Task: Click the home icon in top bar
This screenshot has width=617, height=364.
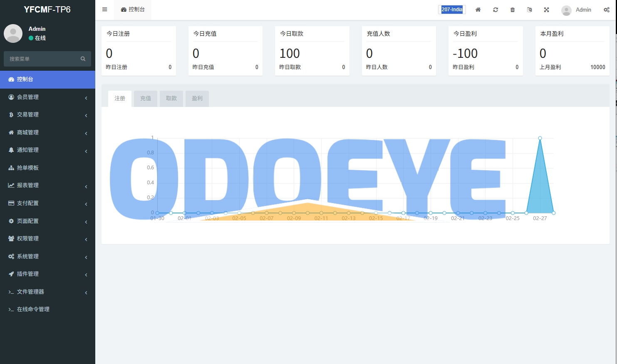Action: point(478,10)
